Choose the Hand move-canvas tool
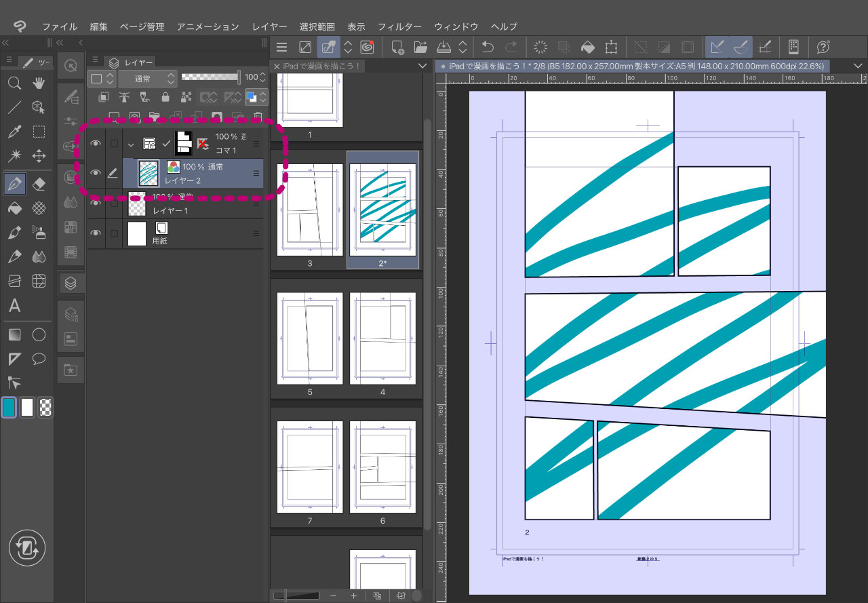868x603 pixels. [39, 83]
